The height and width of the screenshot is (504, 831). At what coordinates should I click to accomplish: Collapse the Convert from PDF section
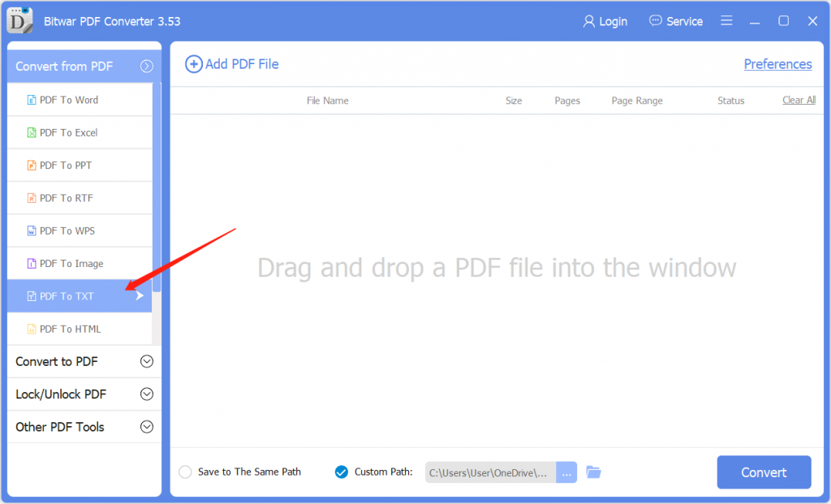point(146,67)
